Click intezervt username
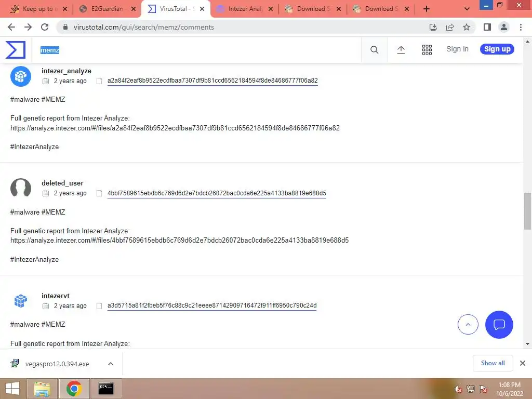This screenshot has height=399, width=532. click(55, 296)
